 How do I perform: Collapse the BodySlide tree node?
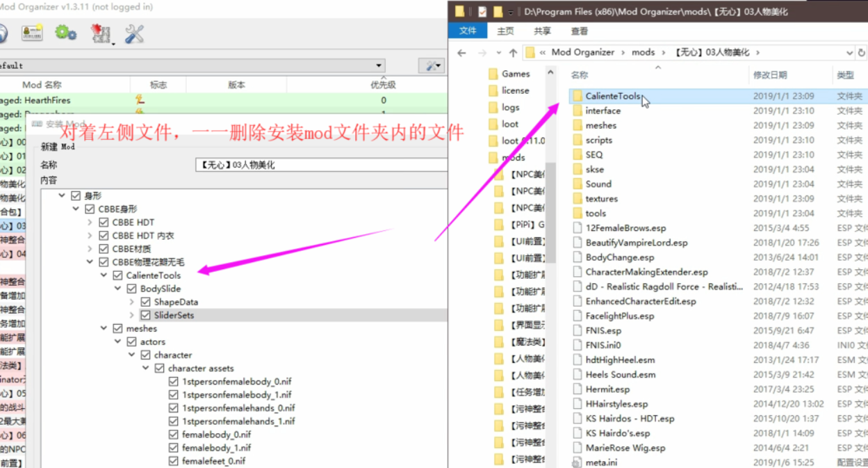pos(117,289)
